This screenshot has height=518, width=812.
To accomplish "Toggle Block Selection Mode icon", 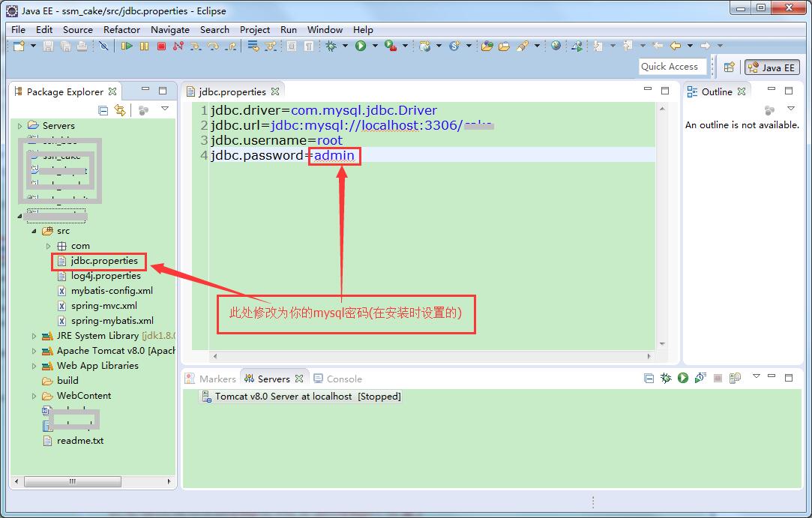I will click(x=292, y=46).
